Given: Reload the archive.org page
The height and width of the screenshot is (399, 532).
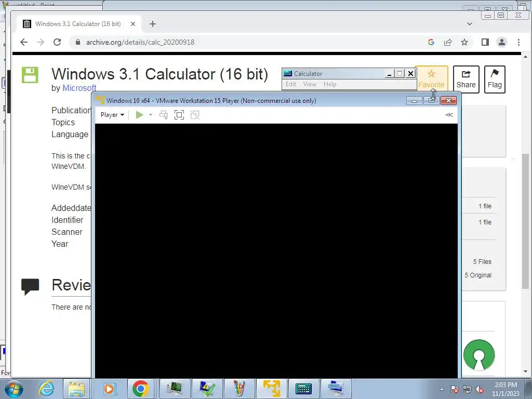Looking at the screenshot, I should coord(57,42).
